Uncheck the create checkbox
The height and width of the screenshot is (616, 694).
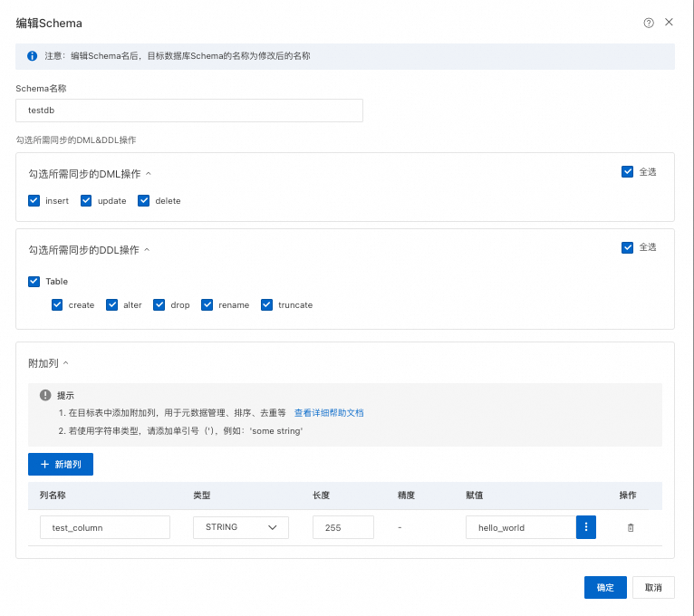coord(57,305)
